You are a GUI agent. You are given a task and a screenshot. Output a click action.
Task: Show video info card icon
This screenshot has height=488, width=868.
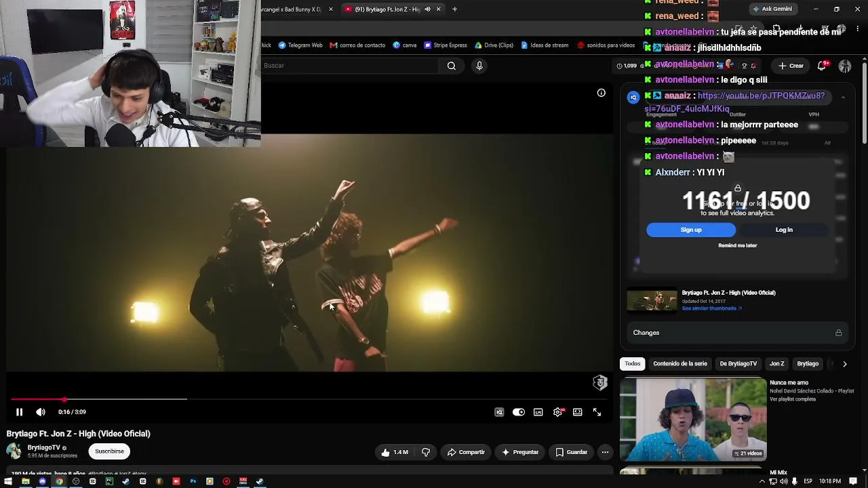pyautogui.click(x=601, y=93)
